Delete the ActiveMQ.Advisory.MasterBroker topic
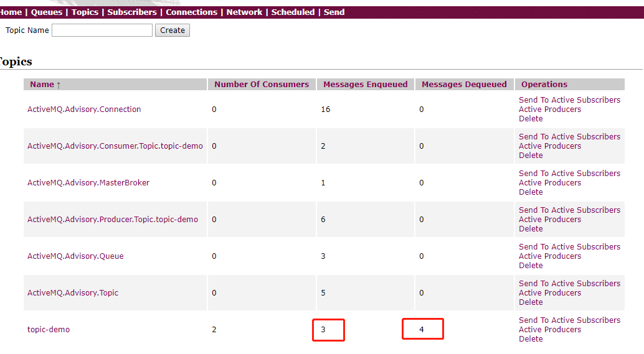The width and height of the screenshot is (644, 354). point(531,192)
